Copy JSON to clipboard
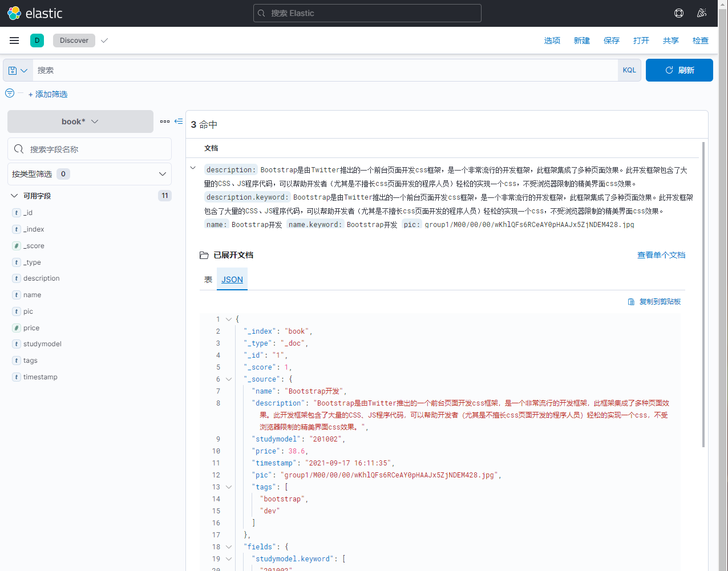This screenshot has width=728, height=571. coord(654,301)
